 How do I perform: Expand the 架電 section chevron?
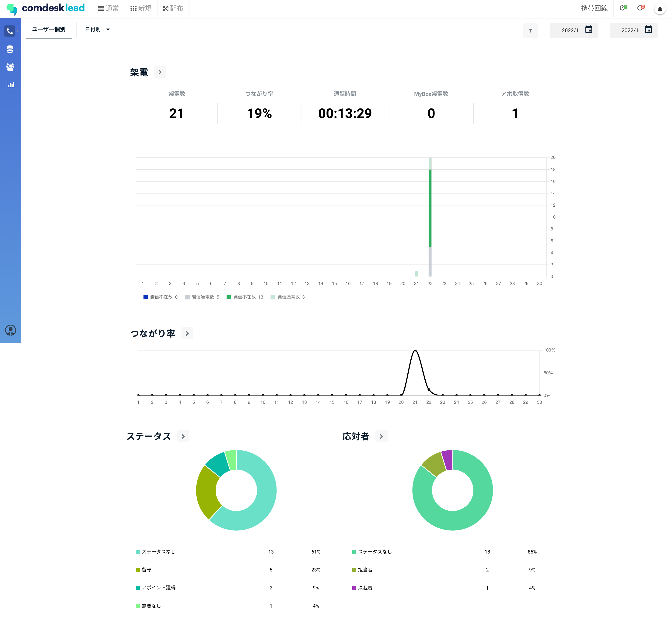[160, 72]
